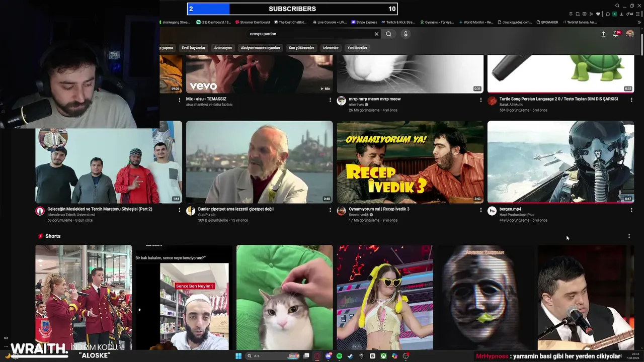Viewport: 644px width, 362px height.
Task: Open Windows Start menu
Action: pos(238,356)
